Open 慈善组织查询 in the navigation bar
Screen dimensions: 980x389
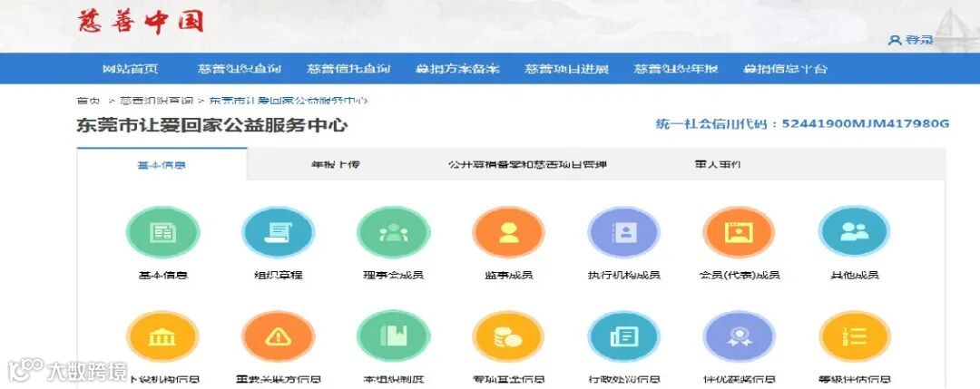point(240,69)
